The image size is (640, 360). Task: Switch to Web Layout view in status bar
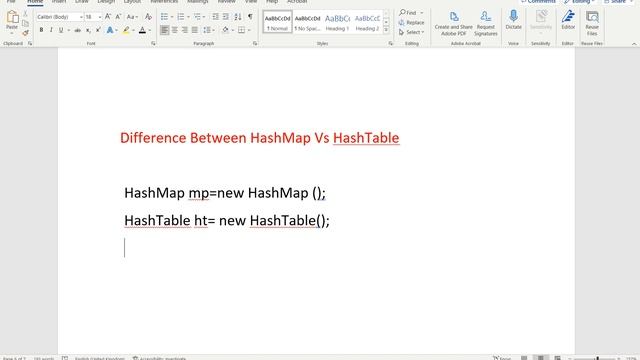coord(557,358)
